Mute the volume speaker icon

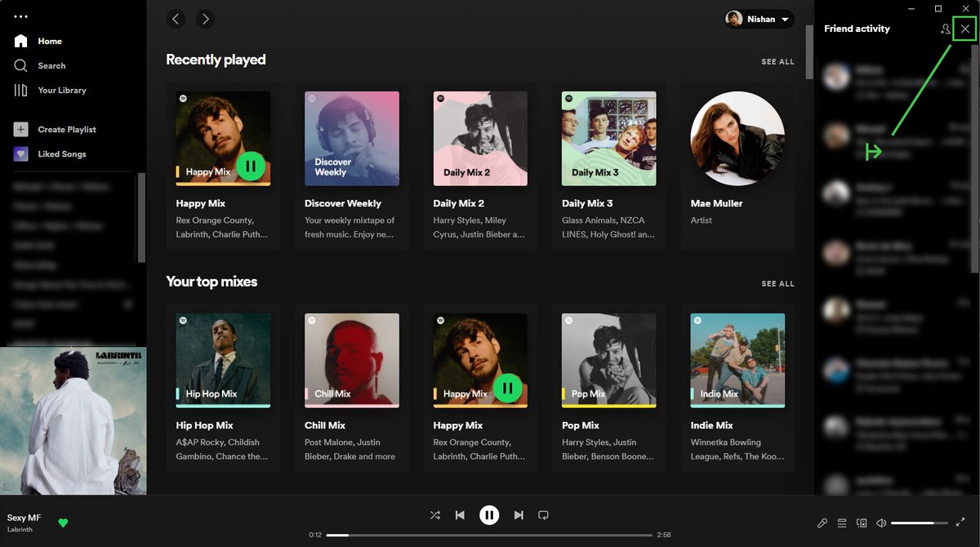pos(881,523)
